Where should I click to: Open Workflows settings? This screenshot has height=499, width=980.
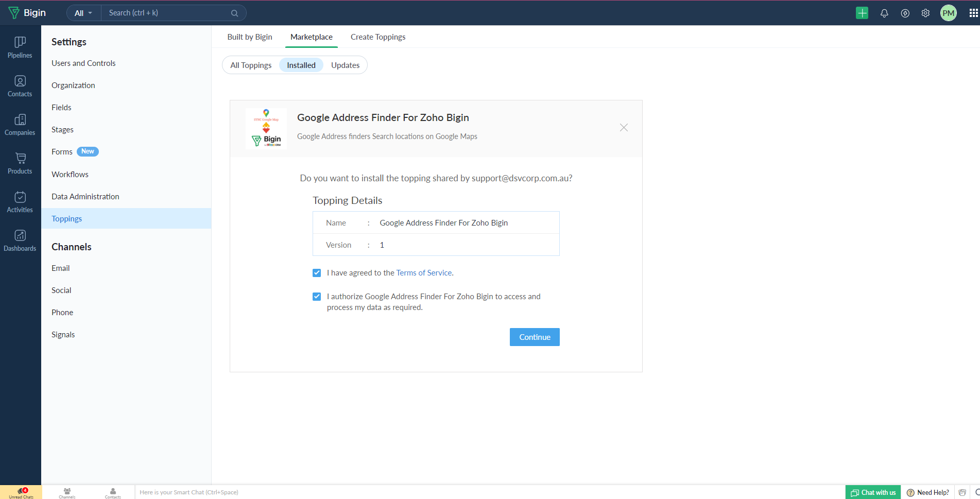[70, 175]
